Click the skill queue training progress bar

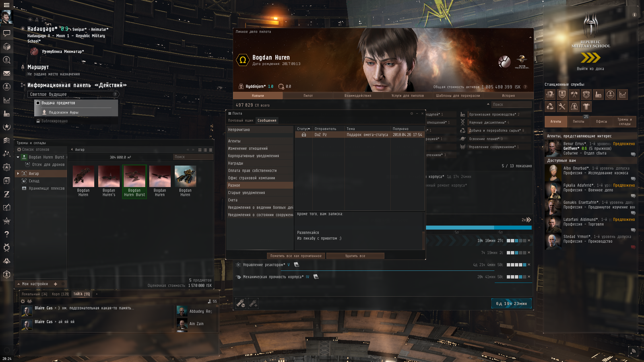point(479,228)
